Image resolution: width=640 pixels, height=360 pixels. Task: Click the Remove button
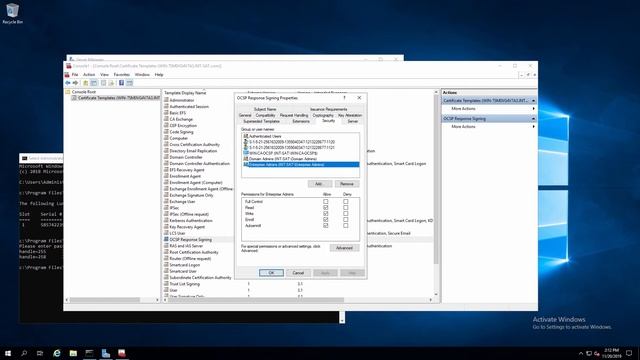pos(347,184)
